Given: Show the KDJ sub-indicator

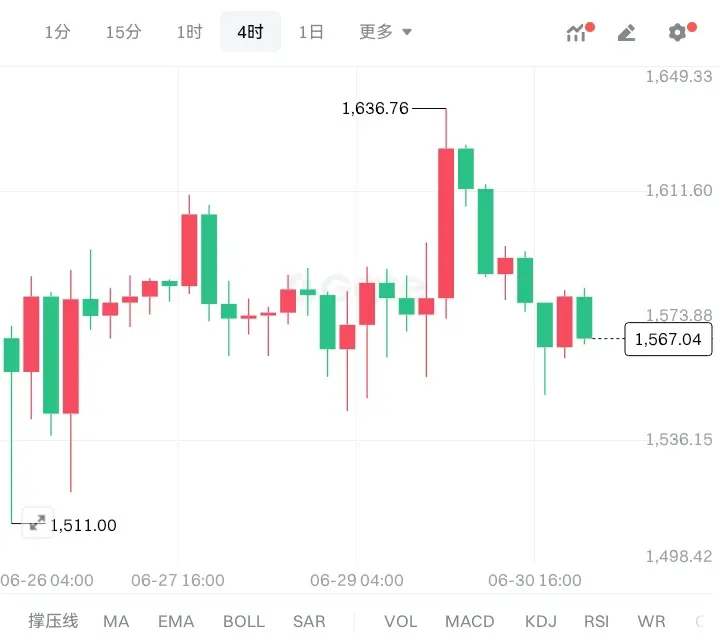Looking at the screenshot, I should tap(541, 621).
